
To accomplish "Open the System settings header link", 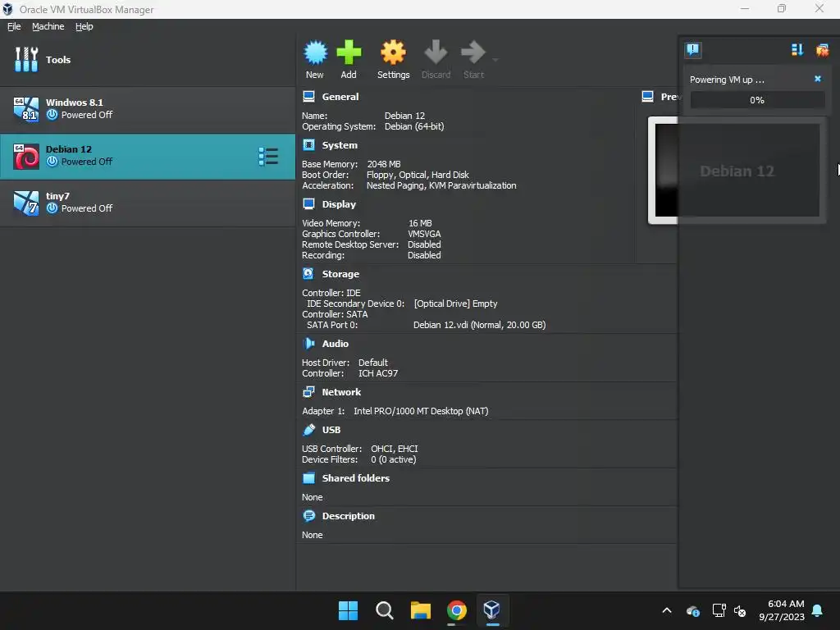I will 340,145.
